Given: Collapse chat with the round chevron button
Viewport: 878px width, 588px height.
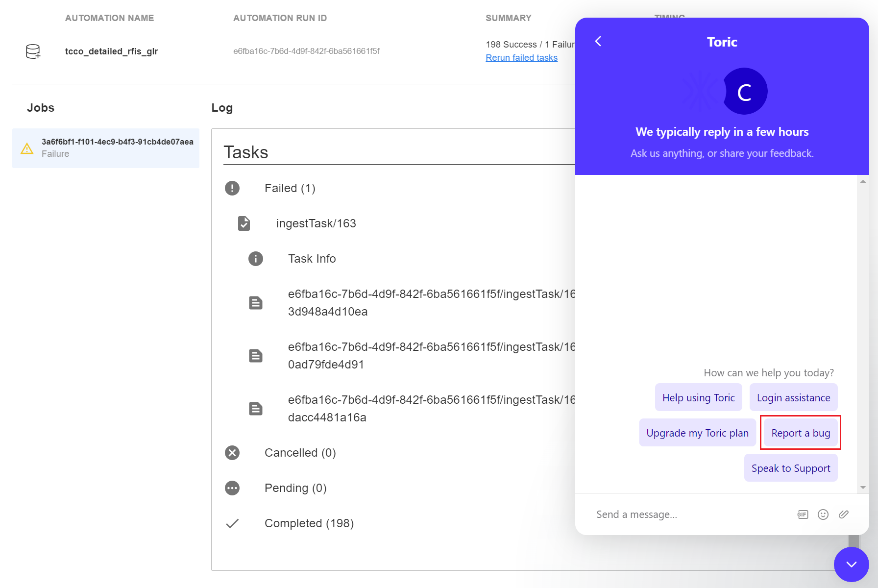Looking at the screenshot, I should click(852, 564).
